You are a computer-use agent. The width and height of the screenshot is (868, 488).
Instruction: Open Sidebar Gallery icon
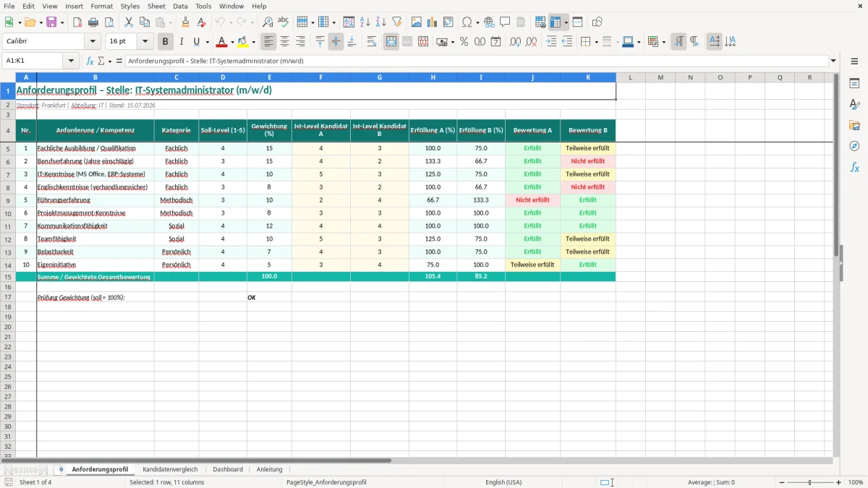coord(854,125)
